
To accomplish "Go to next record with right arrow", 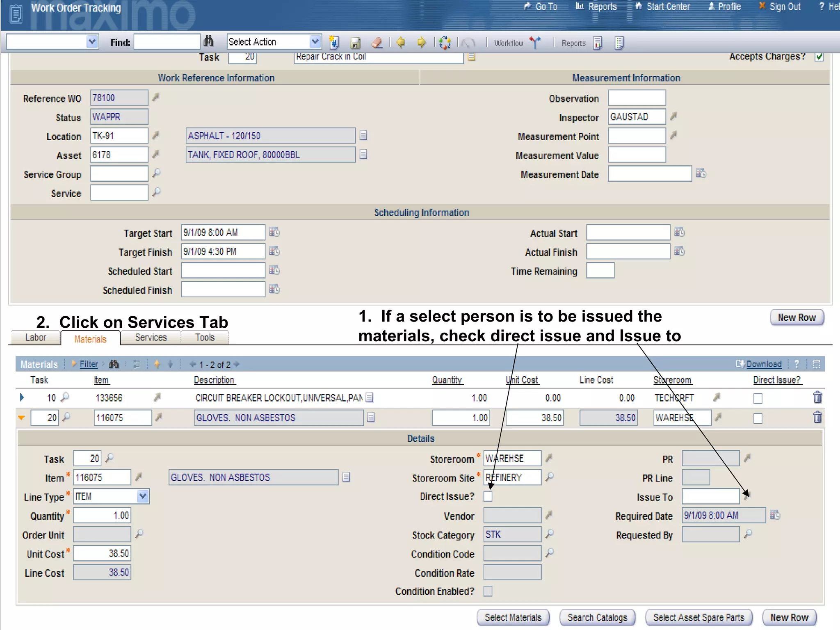I will tap(422, 42).
